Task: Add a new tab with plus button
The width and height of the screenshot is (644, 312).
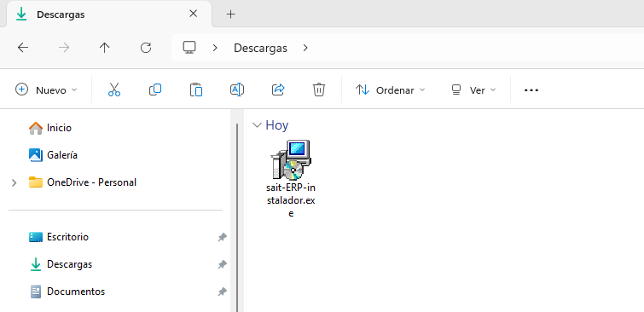Action: pyautogui.click(x=231, y=14)
